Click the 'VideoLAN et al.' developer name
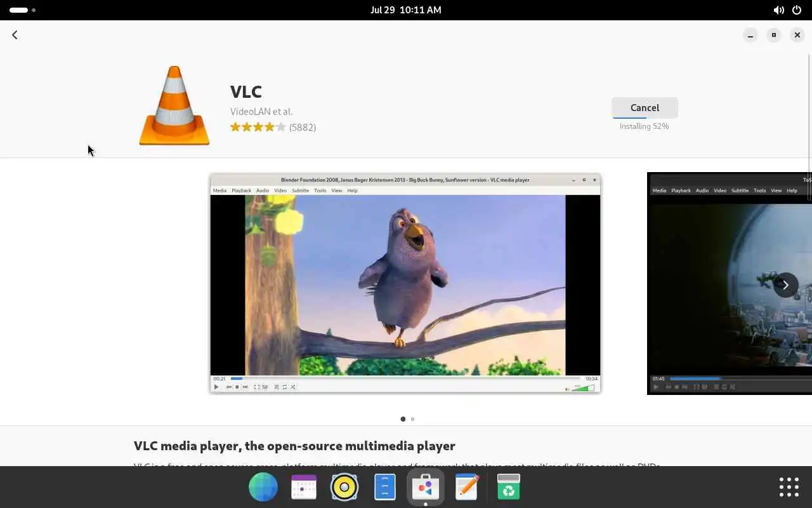 261,112
